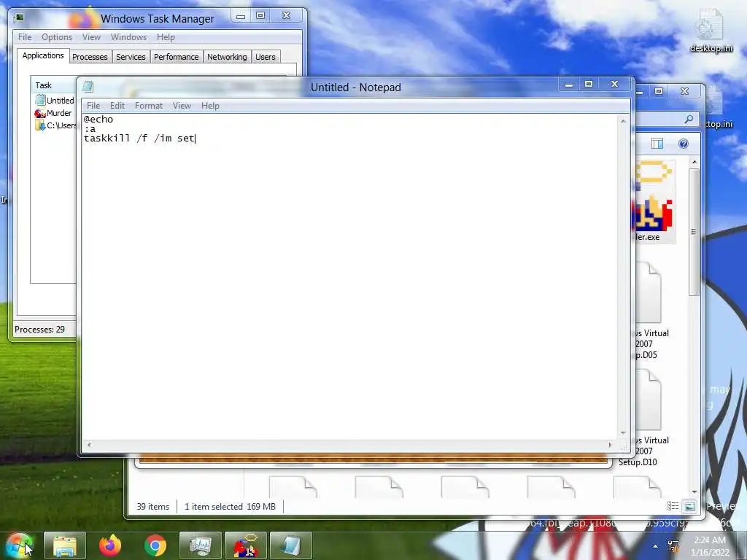Switch to Task Manager Processes tab
747x560 pixels.
click(x=90, y=57)
